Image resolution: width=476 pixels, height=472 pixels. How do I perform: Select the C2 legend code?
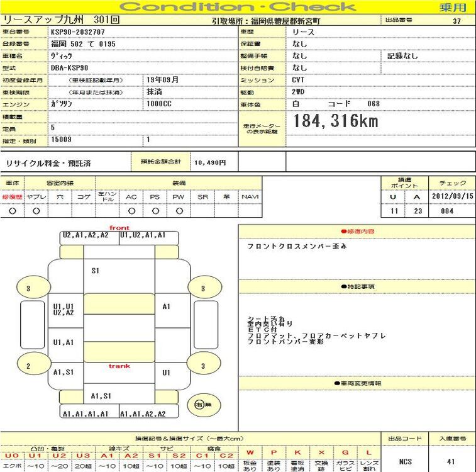click(226, 456)
